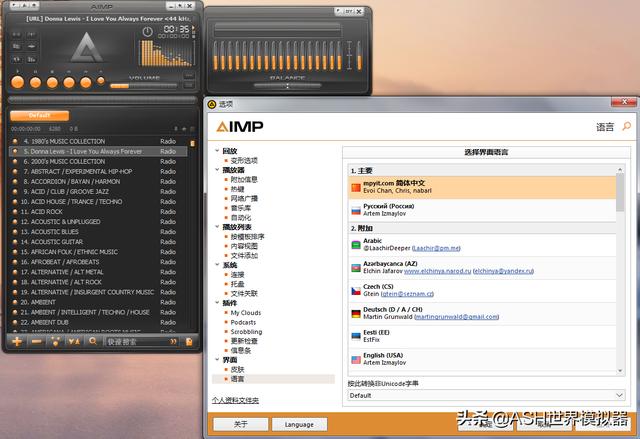Screen dimensions: 640x439
Task: Select track 20. AMBIENT
Action: [x=98, y=302]
